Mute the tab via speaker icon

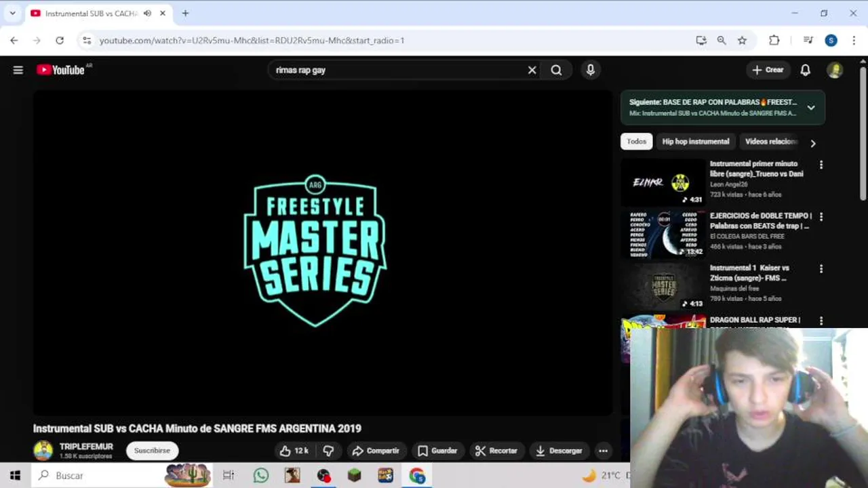point(147,13)
